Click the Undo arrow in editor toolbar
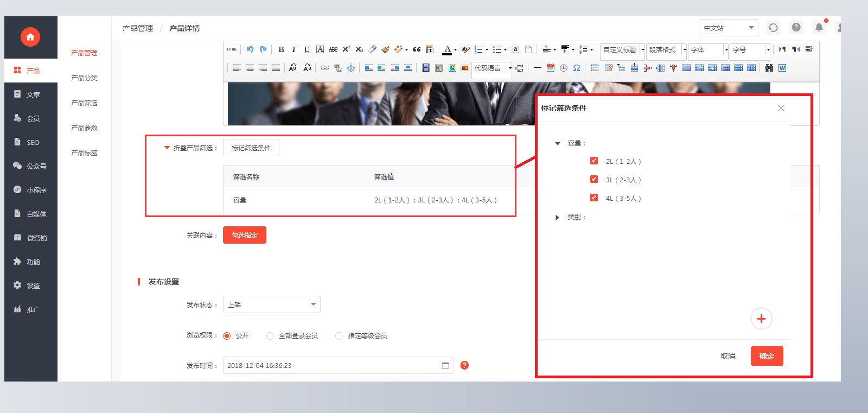 250,49
